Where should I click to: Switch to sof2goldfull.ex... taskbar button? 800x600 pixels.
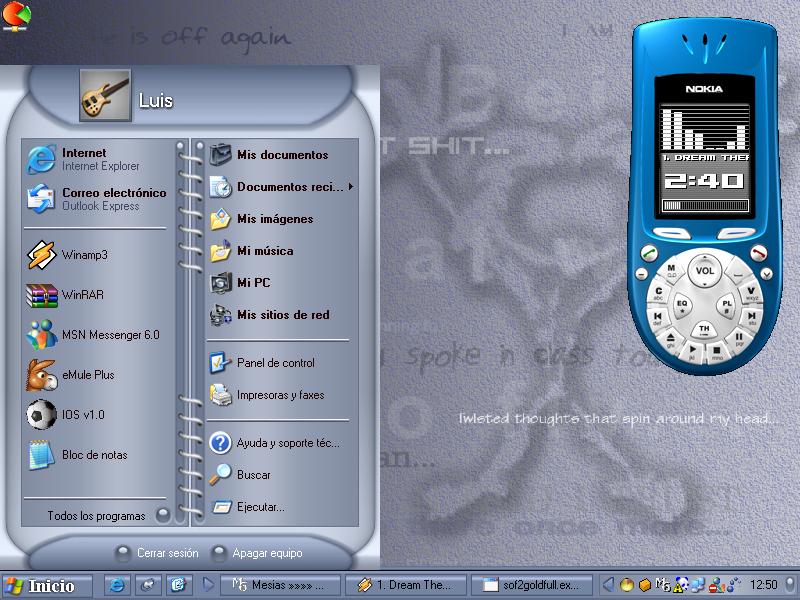point(532,585)
